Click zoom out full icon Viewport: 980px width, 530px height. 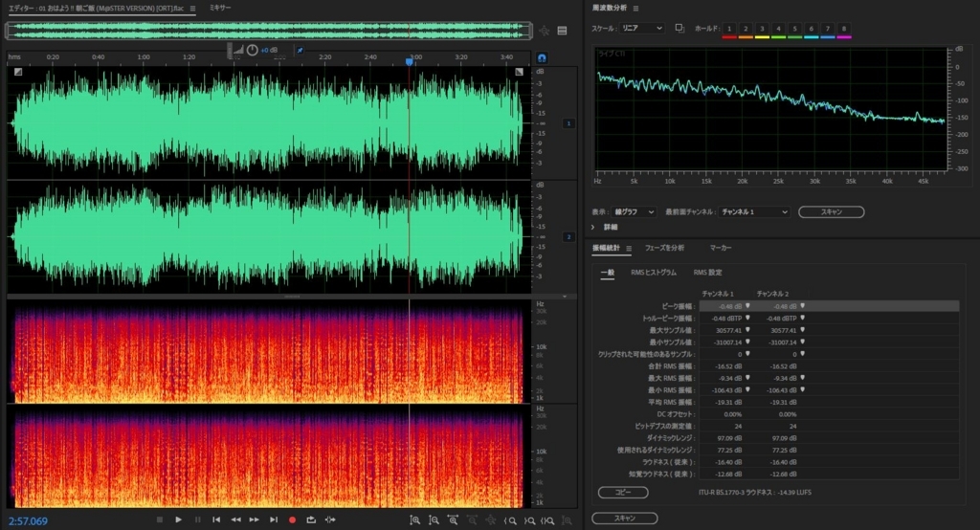[491, 520]
